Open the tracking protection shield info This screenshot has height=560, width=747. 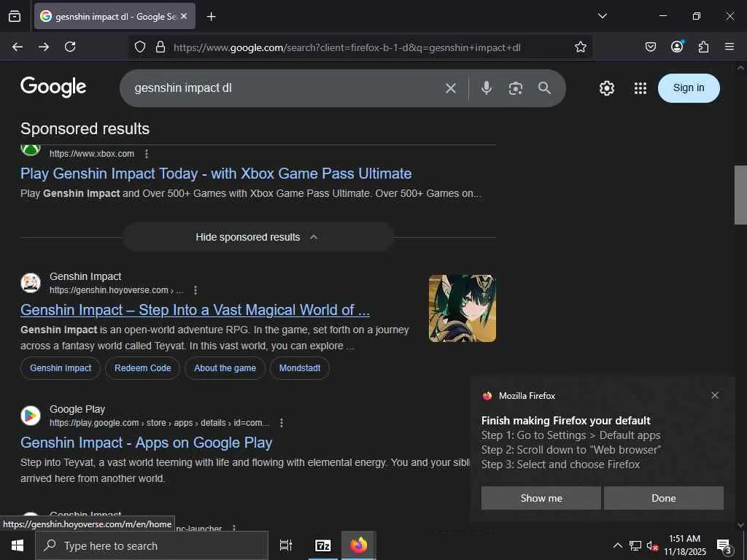click(x=139, y=47)
